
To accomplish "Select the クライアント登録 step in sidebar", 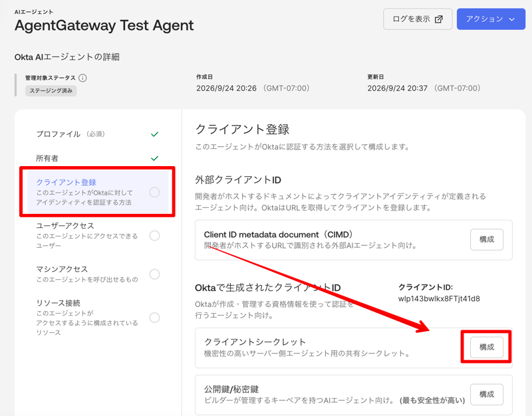I will (x=98, y=192).
